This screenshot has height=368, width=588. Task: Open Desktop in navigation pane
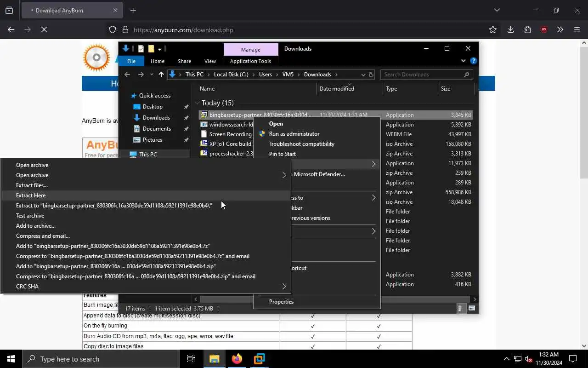153,107
